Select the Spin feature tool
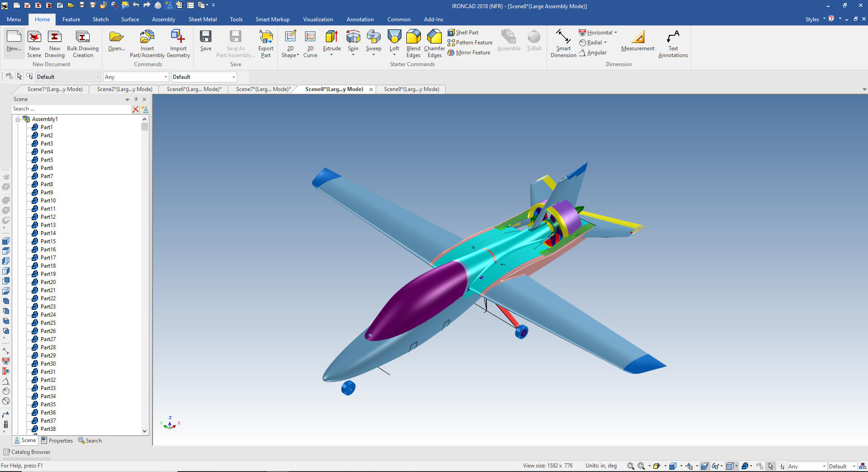 353,37
